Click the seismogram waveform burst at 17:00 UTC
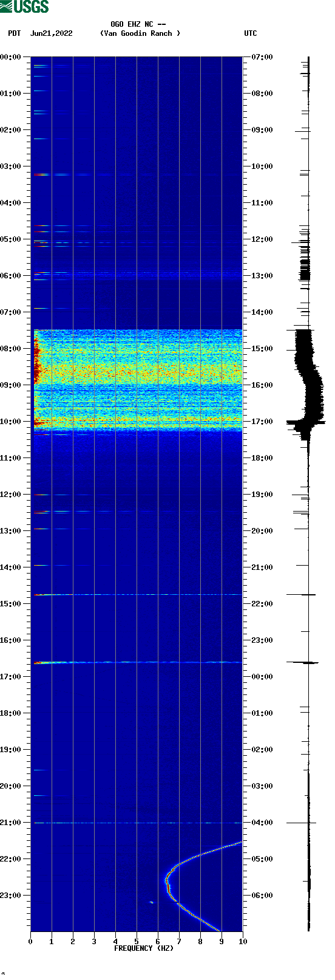 (306, 422)
